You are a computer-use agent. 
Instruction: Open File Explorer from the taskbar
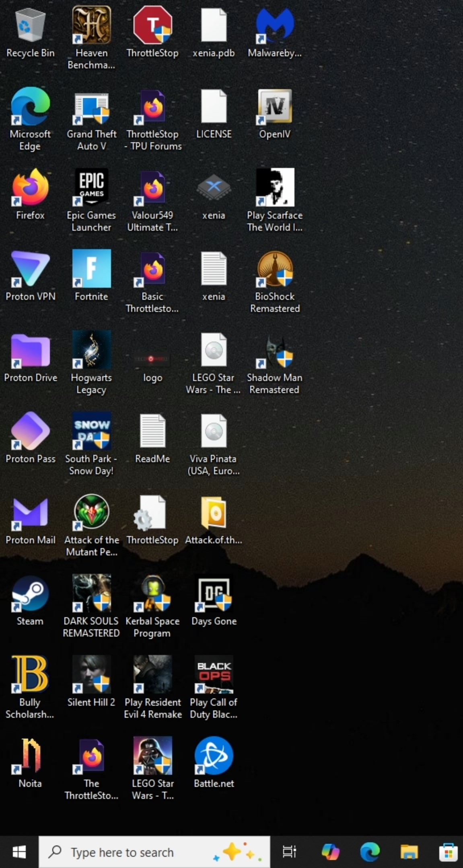click(x=409, y=852)
